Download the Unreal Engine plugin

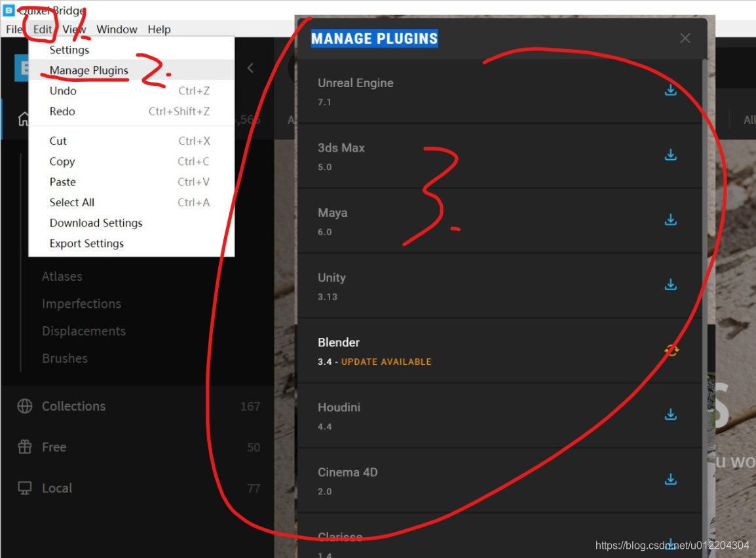click(670, 90)
